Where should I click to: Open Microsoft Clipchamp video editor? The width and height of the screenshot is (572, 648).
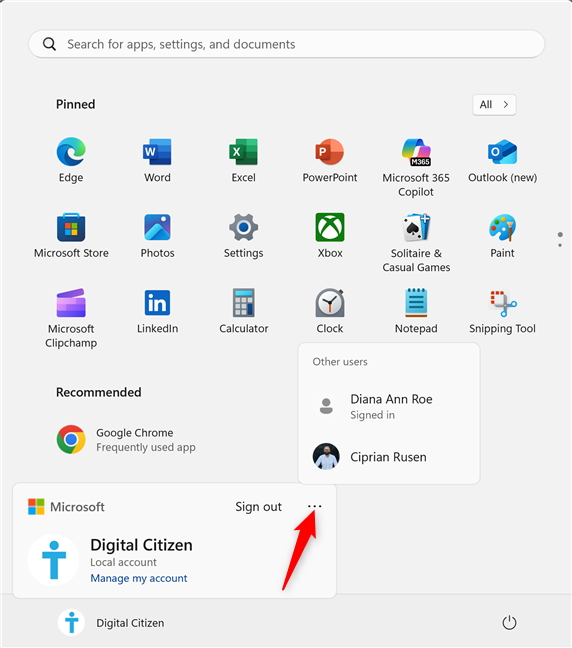point(71,318)
